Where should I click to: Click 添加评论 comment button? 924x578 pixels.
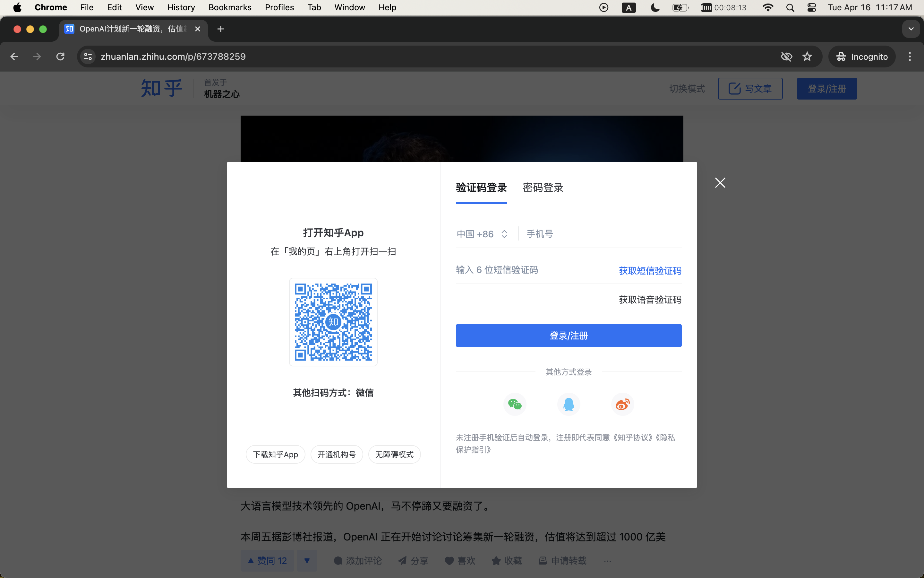357,560
